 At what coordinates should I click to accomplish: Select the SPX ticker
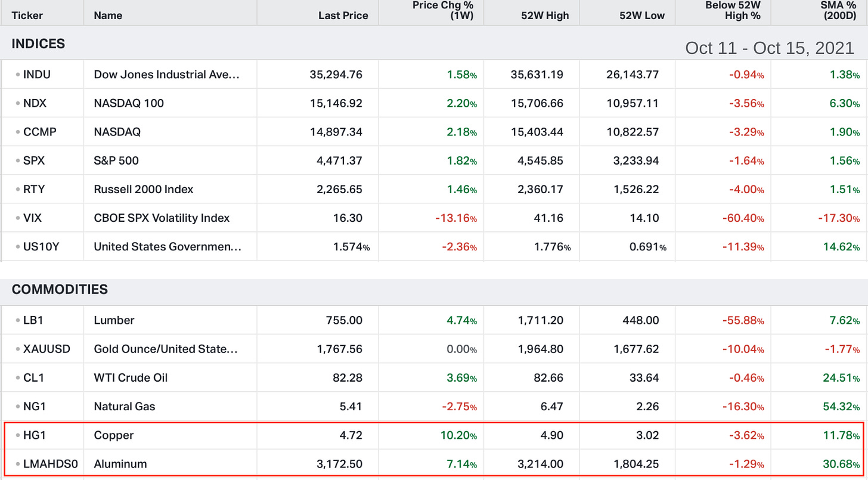pyautogui.click(x=34, y=160)
